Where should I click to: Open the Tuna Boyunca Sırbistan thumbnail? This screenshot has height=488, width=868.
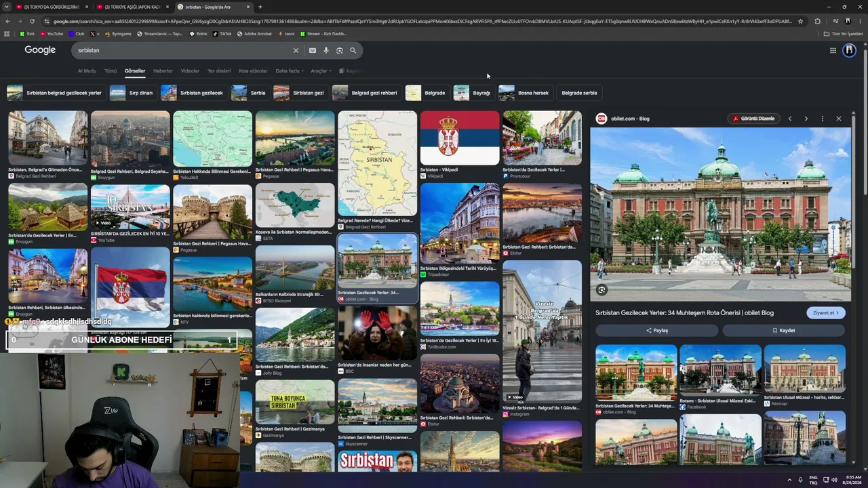coord(295,402)
